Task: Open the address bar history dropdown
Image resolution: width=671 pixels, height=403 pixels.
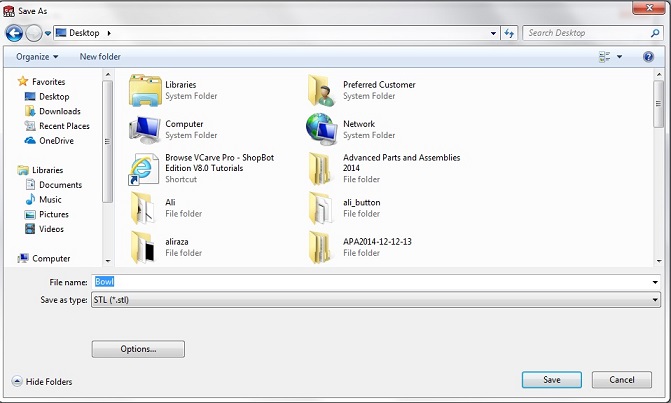Action: click(493, 33)
